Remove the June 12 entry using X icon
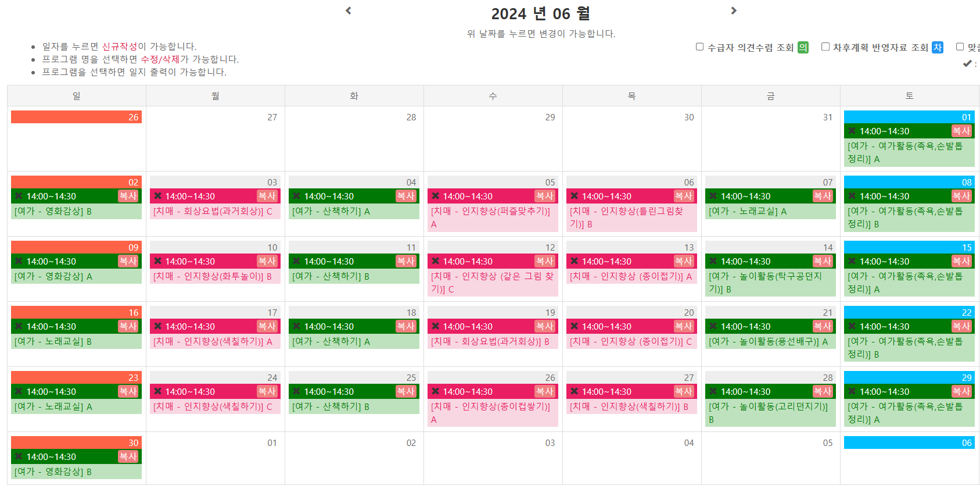The height and width of the screenshot is (489, 980). [x=435, y=261]
